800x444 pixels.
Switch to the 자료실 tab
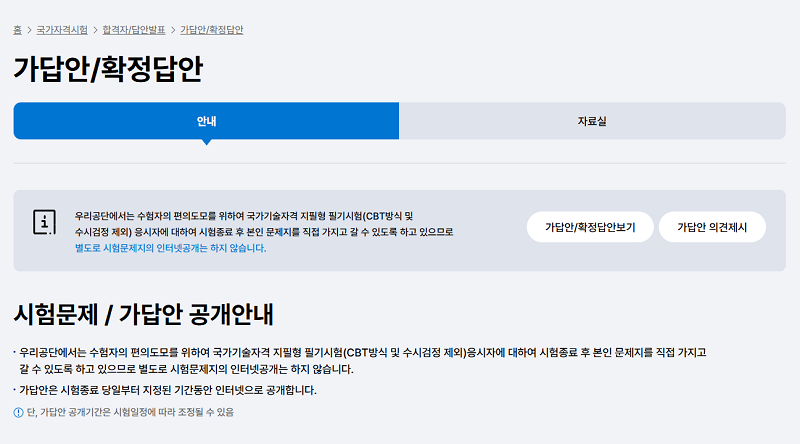tap(592, 121)
